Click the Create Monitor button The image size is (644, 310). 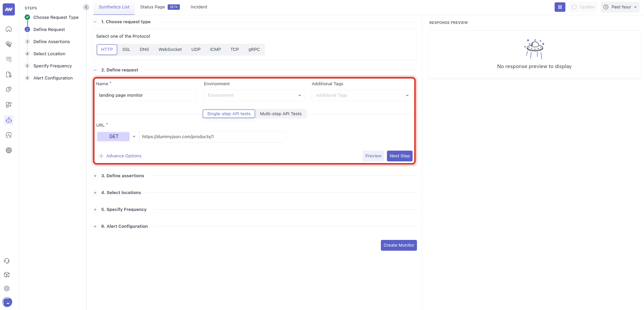399,245
